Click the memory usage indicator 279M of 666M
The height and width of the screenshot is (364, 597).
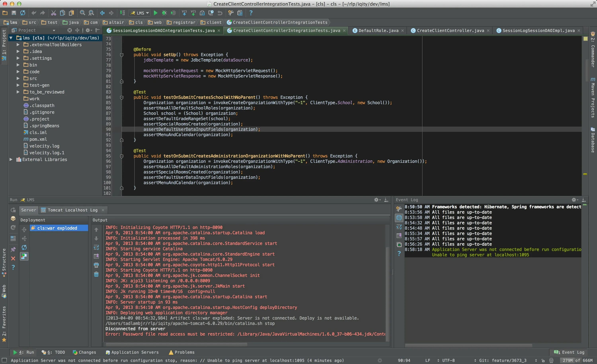coord(577,360)
